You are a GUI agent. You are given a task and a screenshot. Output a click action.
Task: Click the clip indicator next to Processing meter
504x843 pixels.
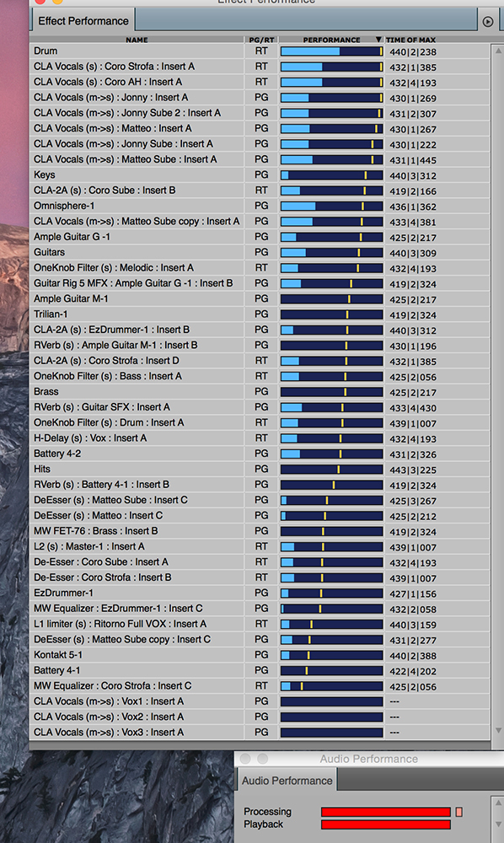(458, 812)
